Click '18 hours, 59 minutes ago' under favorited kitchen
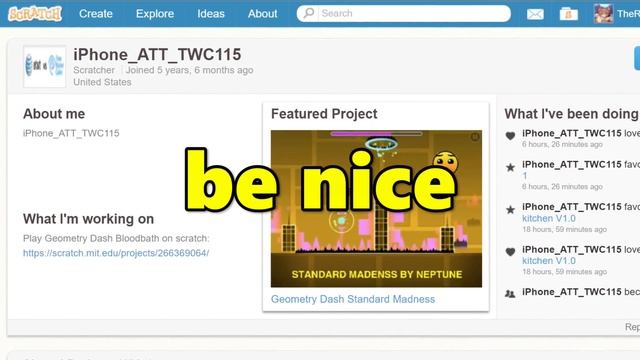 564,229
